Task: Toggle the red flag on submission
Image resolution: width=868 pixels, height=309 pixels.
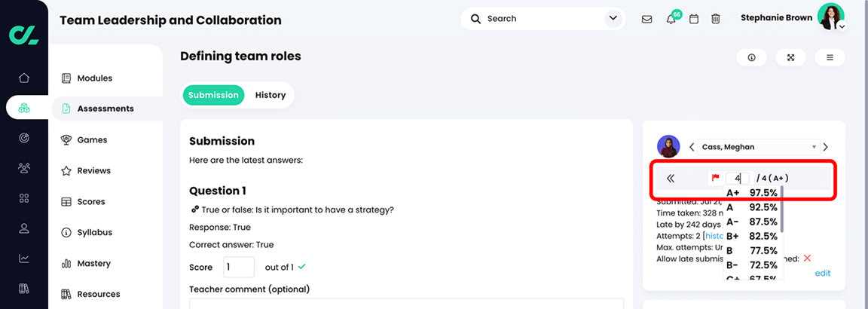Action: 715,178
